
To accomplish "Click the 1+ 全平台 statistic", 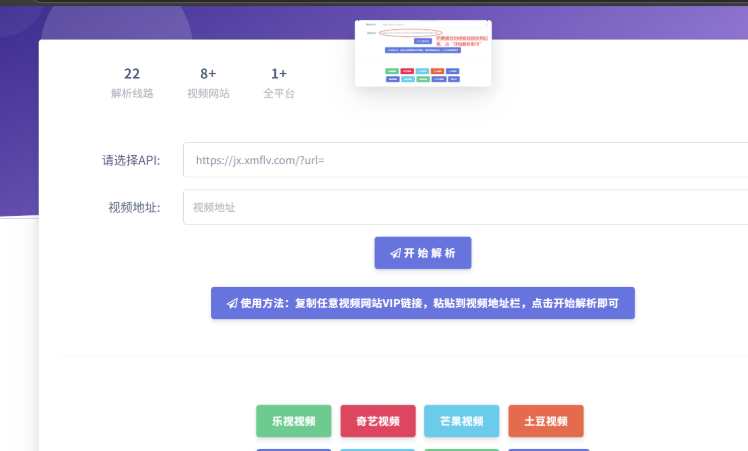I will coord(279,83).
